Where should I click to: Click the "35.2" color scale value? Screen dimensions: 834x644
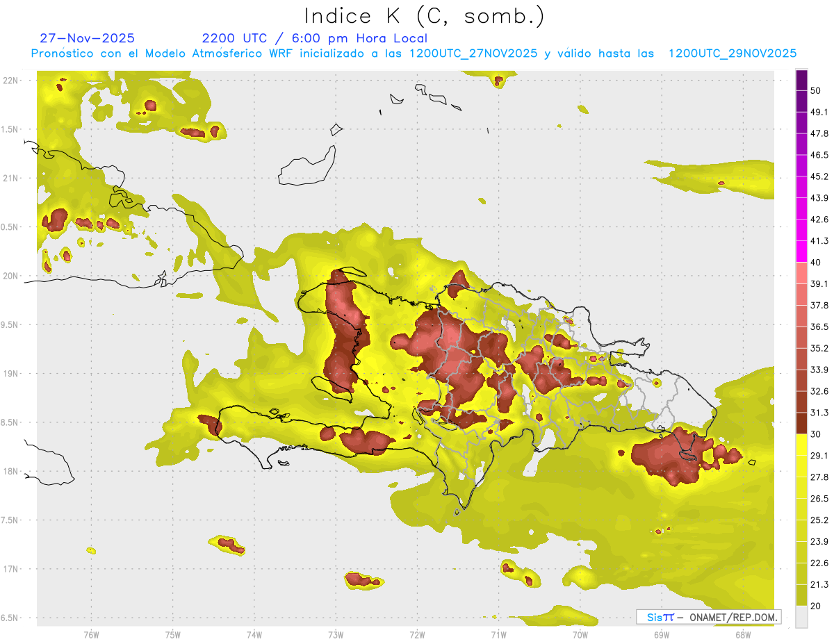coord(820,348)
